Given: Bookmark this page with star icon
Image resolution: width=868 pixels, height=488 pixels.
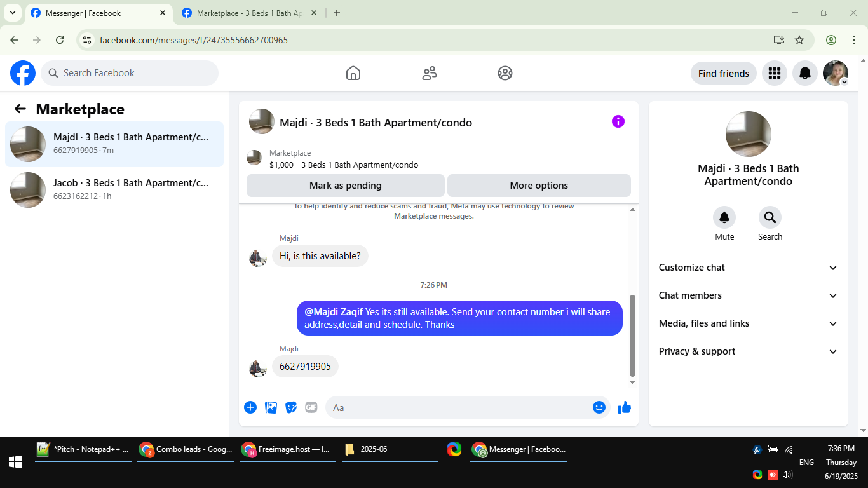Looking at the screenshot, I should point(799,40).
